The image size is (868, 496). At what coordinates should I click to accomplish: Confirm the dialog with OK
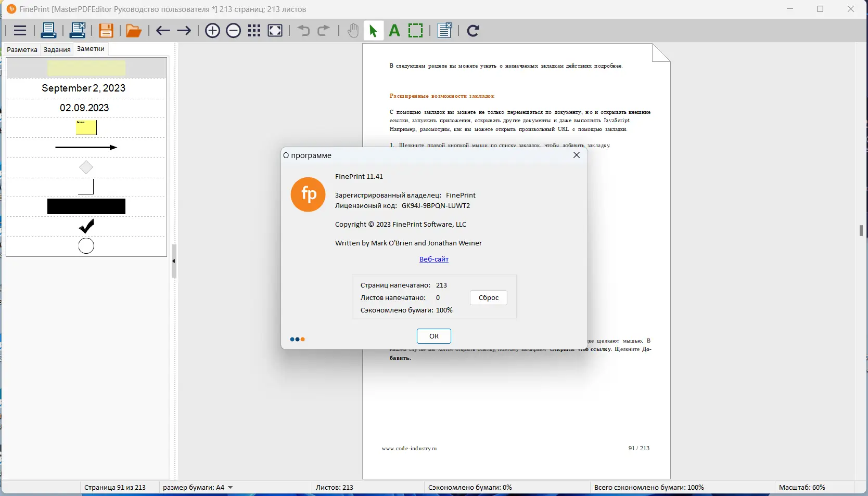tap(434, 336)
